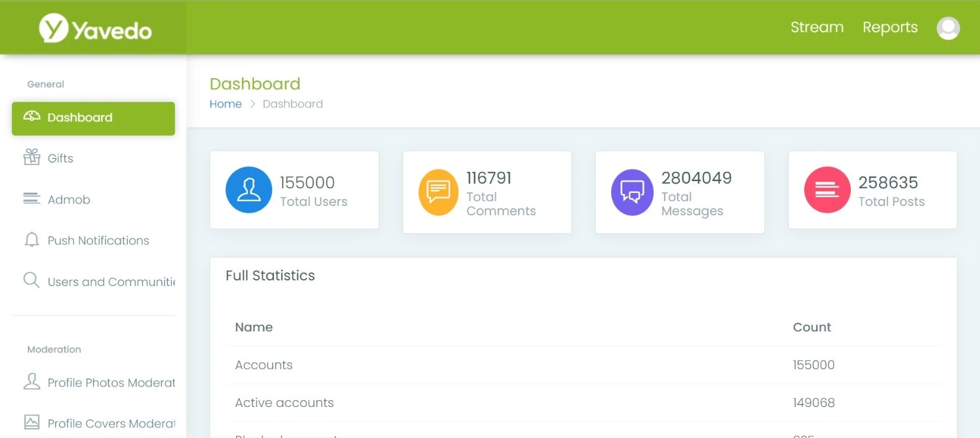Viewport: 980px width, 438px height.
Task: Click the Admob lines icon
Action: tap(32, 199)
